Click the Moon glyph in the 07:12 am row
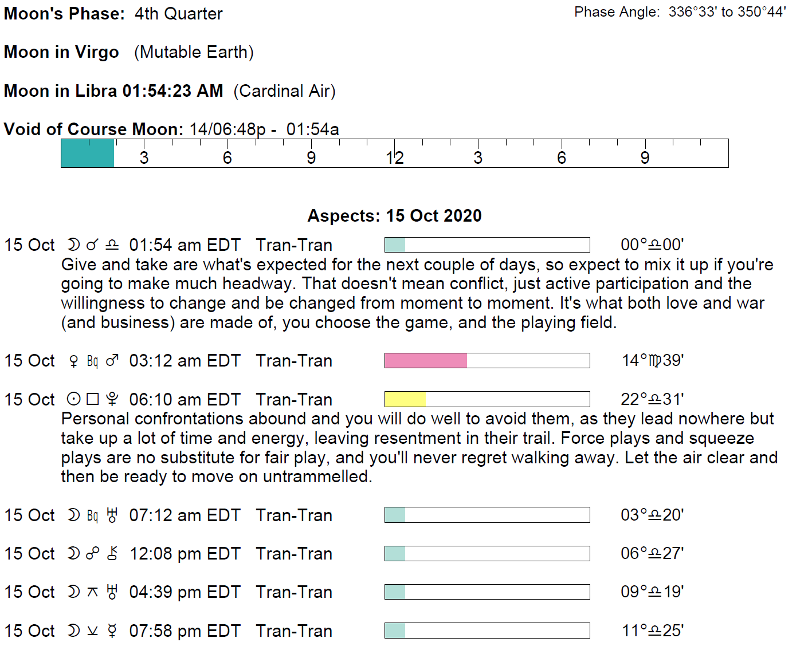Viewport: 812px width, 646px height. [73, 515]
